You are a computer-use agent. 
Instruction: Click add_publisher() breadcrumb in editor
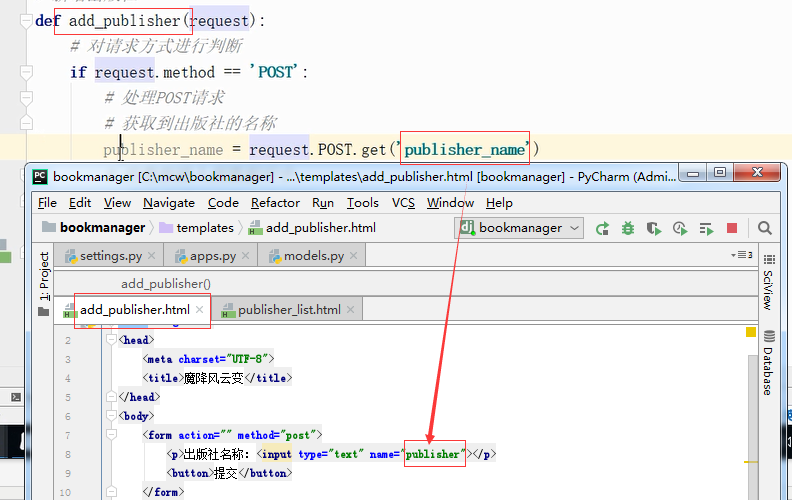[x=166, y=284]
